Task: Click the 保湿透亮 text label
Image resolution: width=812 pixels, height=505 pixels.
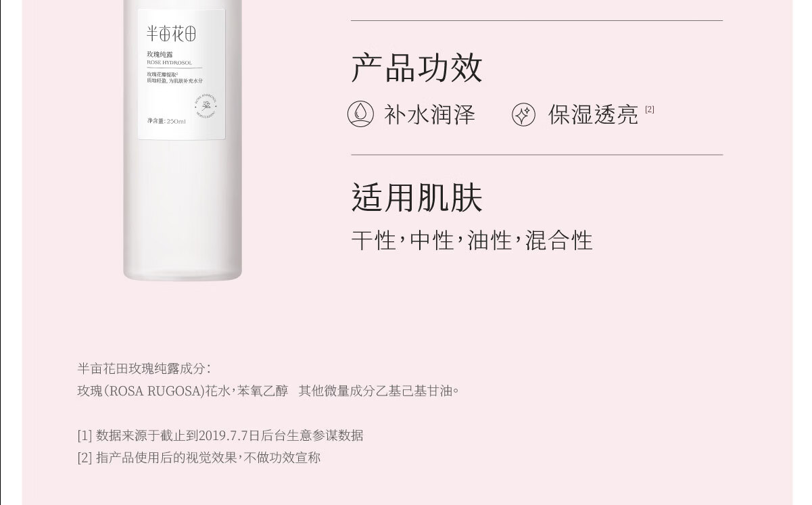Action: pyautogui.click(x=593, y=115)
